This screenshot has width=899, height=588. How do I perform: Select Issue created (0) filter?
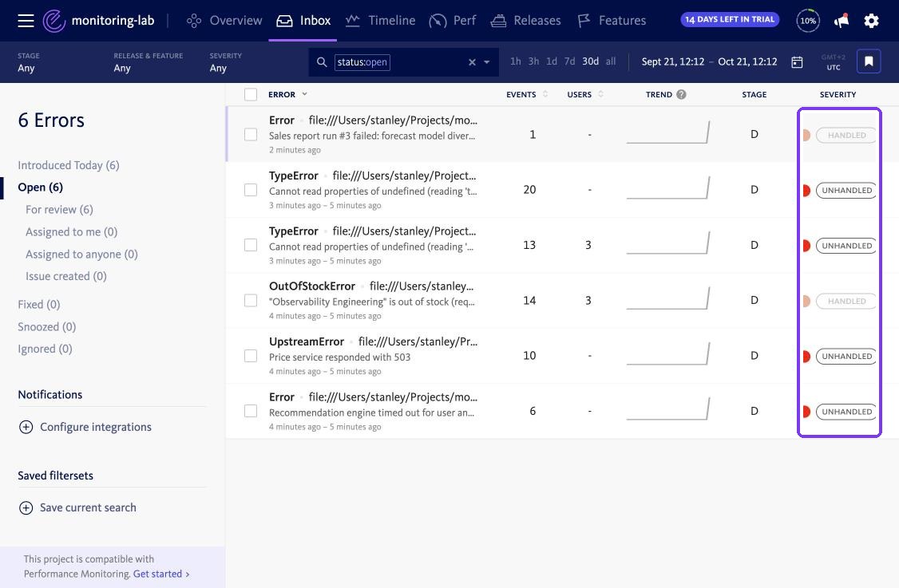pyautogui.click(x=66, y=276)
